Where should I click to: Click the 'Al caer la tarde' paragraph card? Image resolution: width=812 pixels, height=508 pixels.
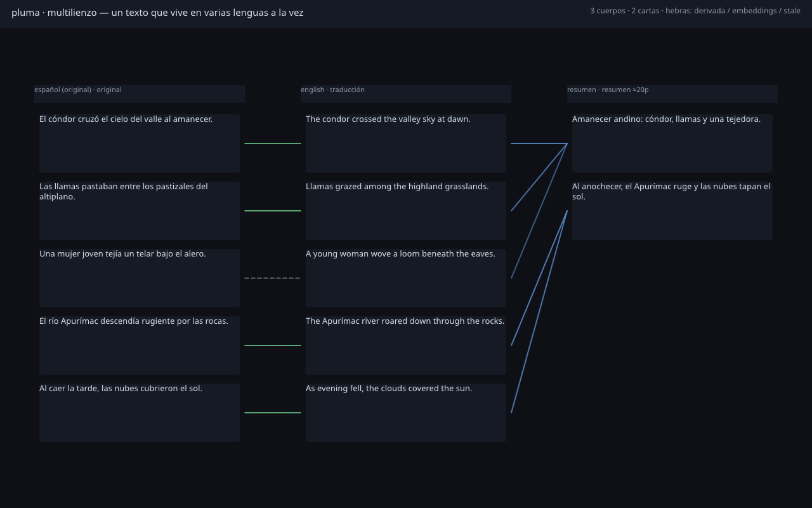pyautogui.click(x=140, y=413)
